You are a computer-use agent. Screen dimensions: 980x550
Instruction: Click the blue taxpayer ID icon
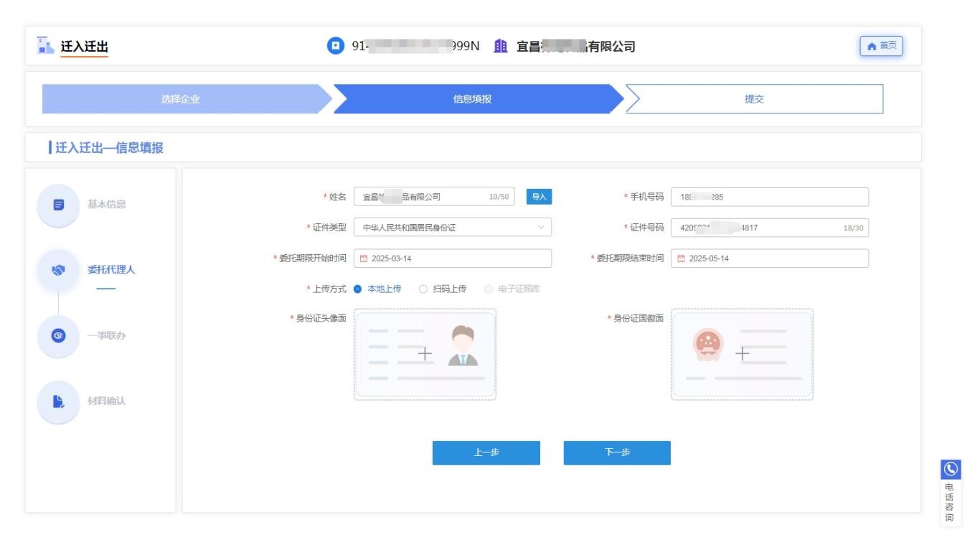[x=335, y=46]
